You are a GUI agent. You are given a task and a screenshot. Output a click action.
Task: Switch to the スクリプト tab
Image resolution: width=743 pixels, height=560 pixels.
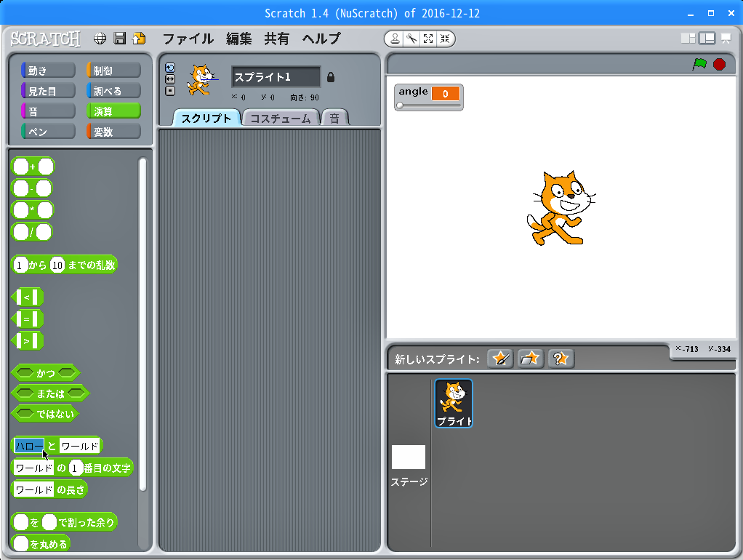click(x=206, y=118)
